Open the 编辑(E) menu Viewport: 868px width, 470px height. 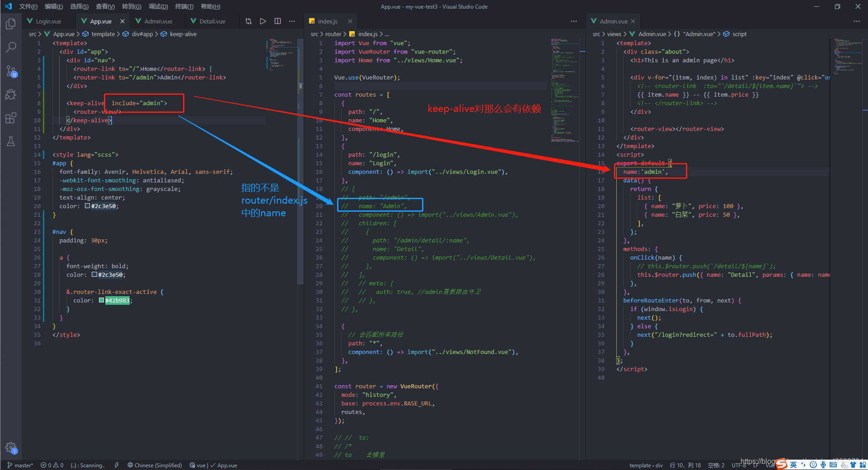coord(54,6)
